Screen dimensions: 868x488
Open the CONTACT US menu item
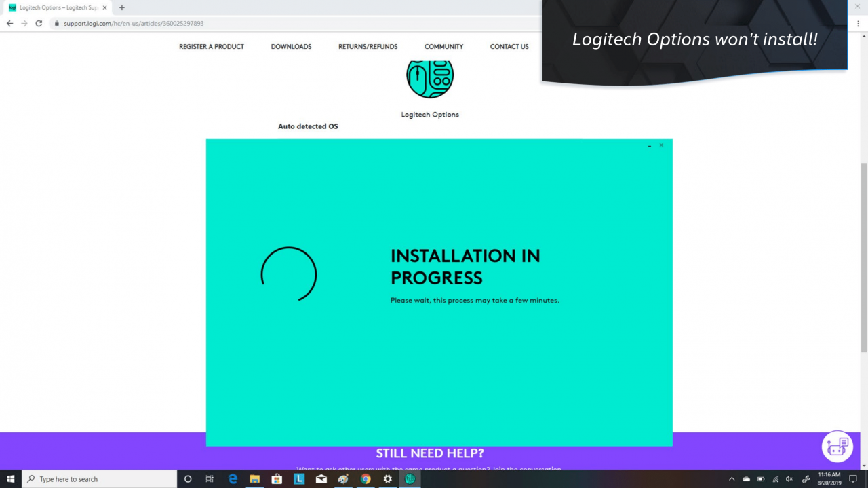pyautogui.click(x=509, y=47)
